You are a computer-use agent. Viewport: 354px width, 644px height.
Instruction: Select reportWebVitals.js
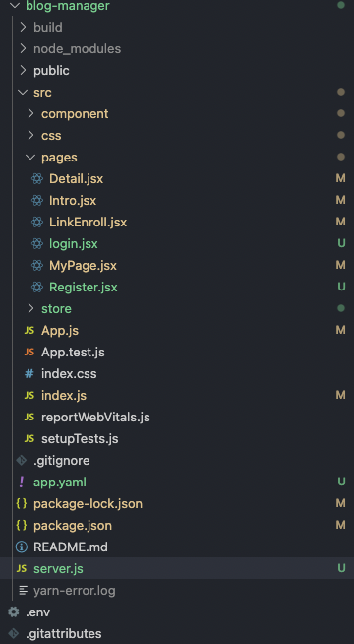pyautogui.click(x=95, y=418)
